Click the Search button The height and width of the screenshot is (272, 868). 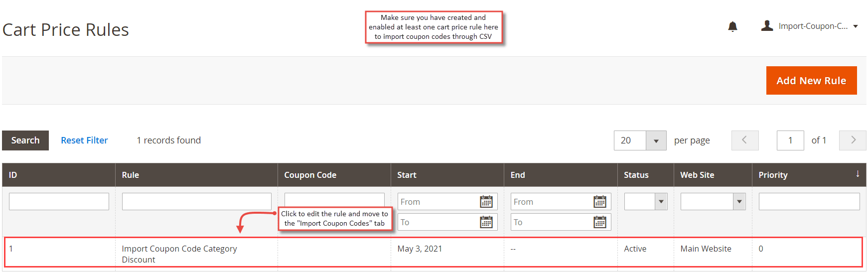[x=25, y=140]
